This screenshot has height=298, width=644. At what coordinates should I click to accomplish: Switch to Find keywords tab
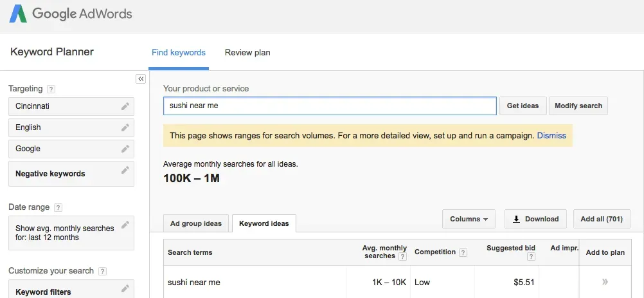179,53
